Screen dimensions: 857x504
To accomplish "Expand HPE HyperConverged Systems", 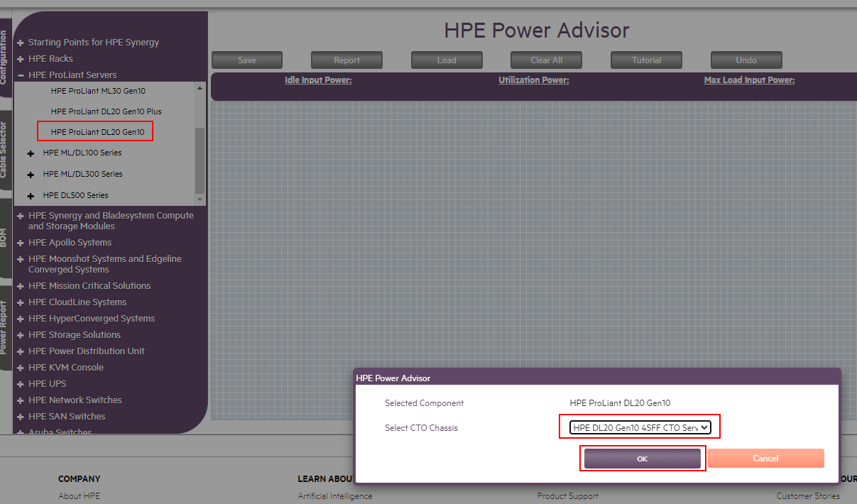I will coord(21,319).
